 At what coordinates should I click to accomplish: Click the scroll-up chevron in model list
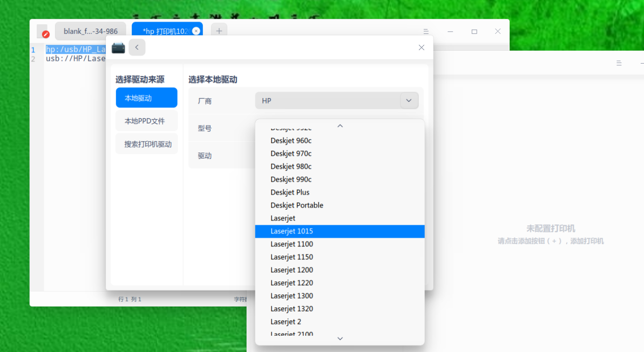click(x=340, y=126)
